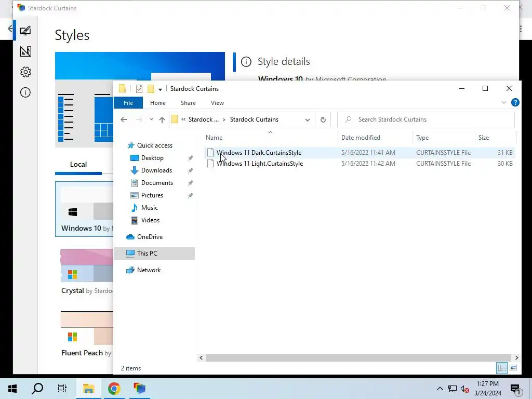Select the Windows 10 style thumbnail
532x399 pixels.
tap(84, 209)
